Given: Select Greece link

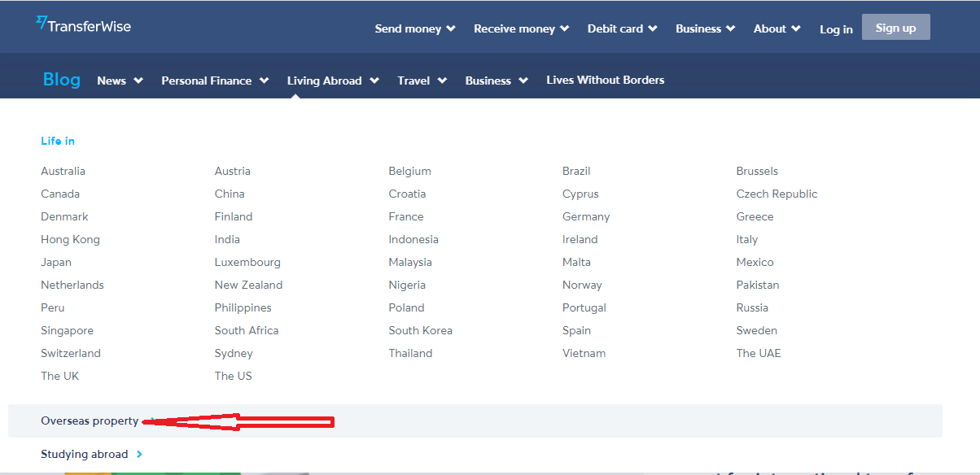Looking at the screenshot, I should tap(755, 216).
